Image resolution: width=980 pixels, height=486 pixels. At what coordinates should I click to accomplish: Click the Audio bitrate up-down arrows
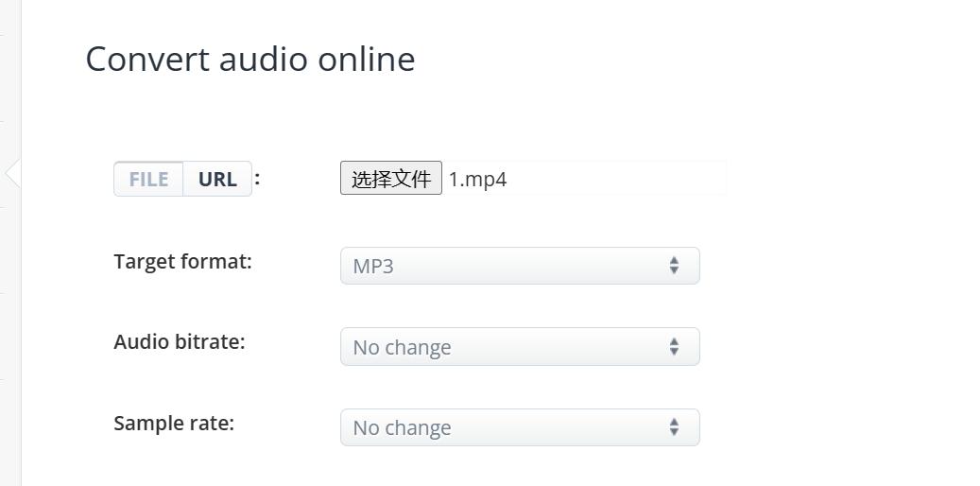[x=674, y=347]
